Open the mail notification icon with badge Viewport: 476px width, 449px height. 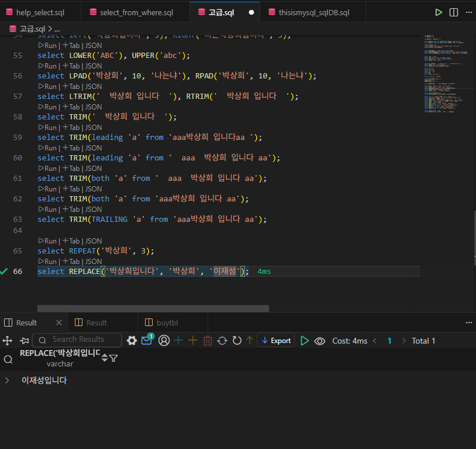click(147, 340)
